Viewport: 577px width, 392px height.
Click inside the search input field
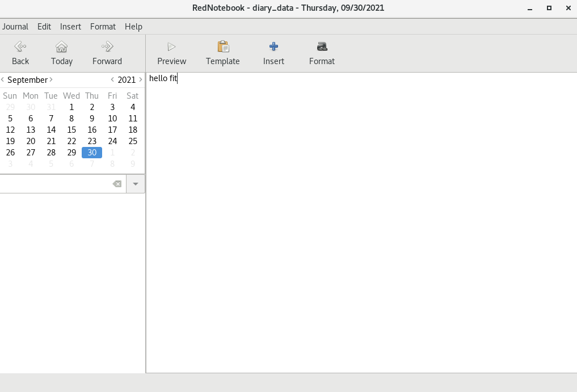click(x=57, y=183)
